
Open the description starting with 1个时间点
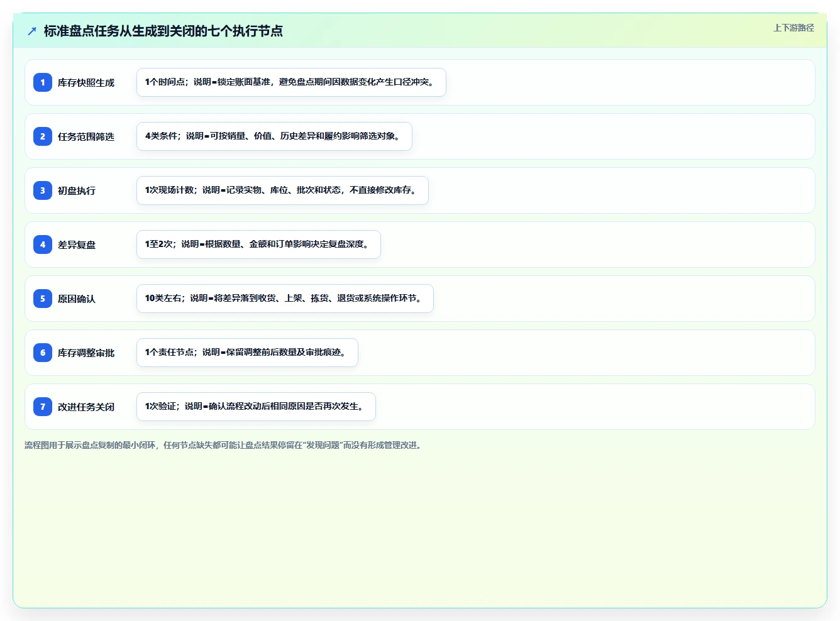click(x=291, y=82)
